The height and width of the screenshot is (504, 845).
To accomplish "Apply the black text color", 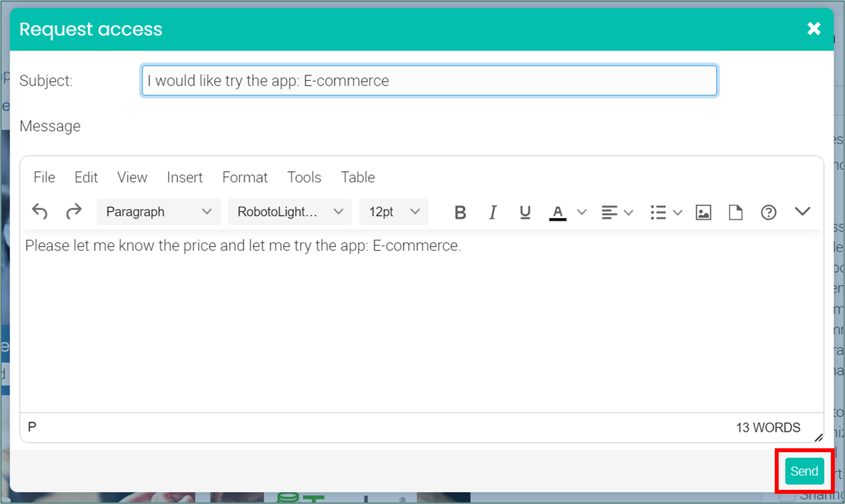I will click(x=557, y=212).
